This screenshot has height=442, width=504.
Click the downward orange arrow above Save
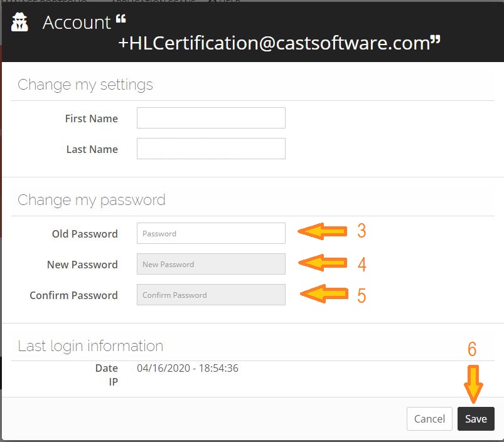473,384
